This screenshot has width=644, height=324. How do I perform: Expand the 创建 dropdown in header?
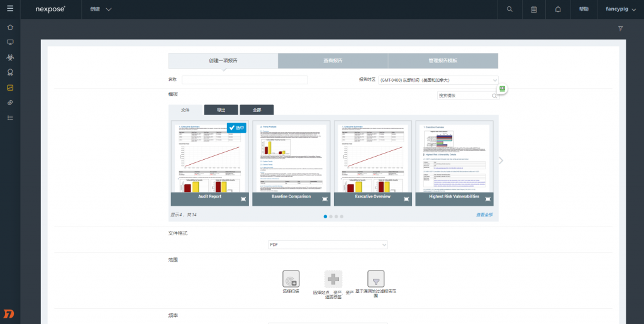(101, 9)
